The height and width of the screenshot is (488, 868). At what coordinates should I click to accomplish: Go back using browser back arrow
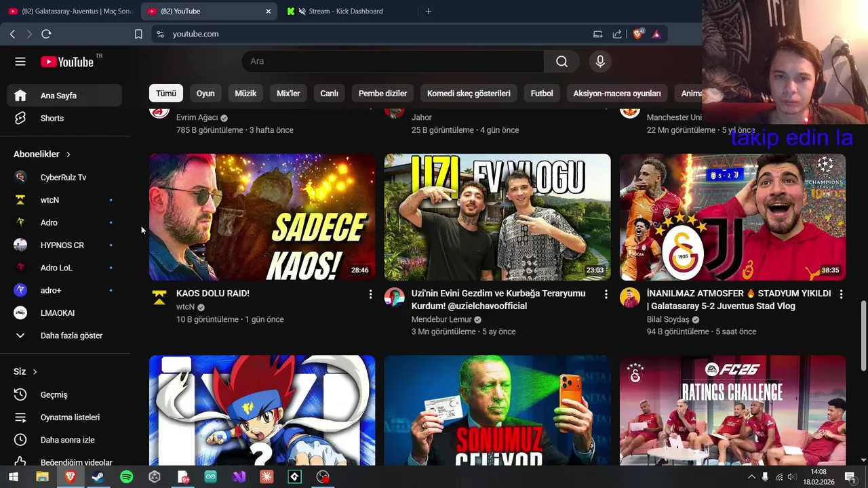click(x=12, y=34)
